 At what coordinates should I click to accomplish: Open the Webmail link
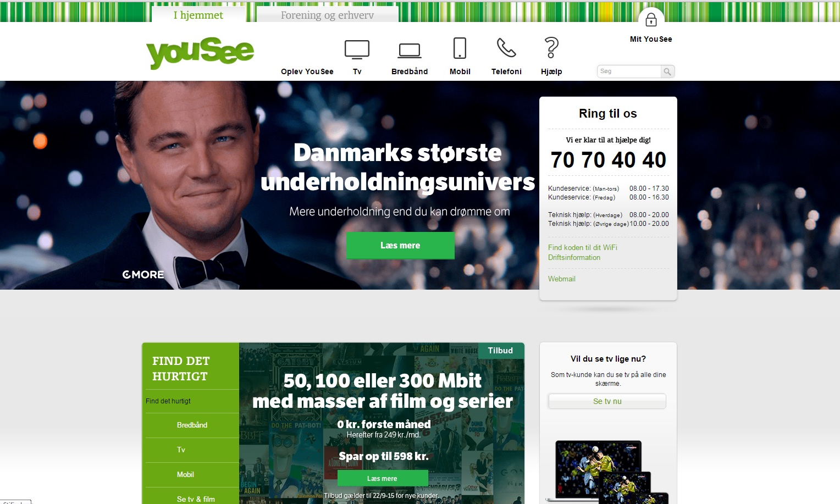562,279
